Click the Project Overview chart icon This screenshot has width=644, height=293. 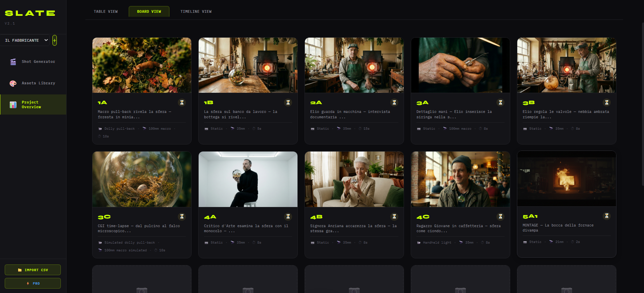pos(13,105)
